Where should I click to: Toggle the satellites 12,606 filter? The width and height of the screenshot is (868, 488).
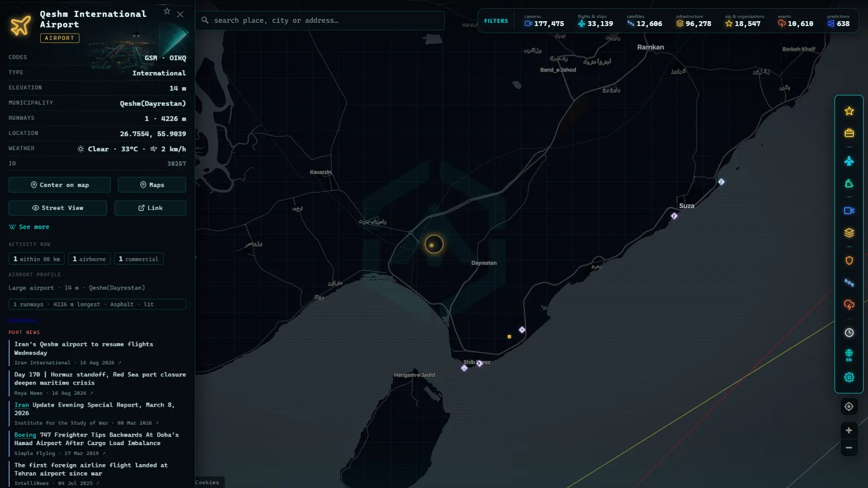click(644, 21)
